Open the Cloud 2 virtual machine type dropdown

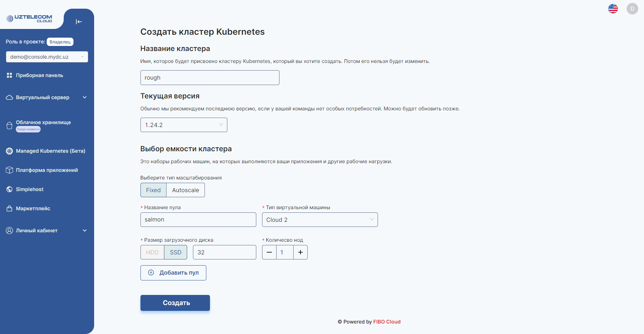pyautogui.click(x=320, y=220)
